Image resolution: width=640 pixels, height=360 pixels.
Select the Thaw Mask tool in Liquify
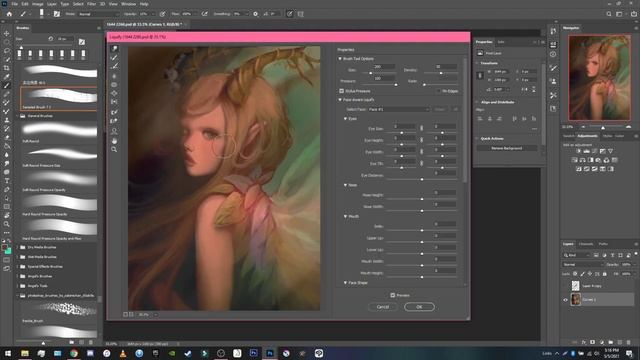114,121
